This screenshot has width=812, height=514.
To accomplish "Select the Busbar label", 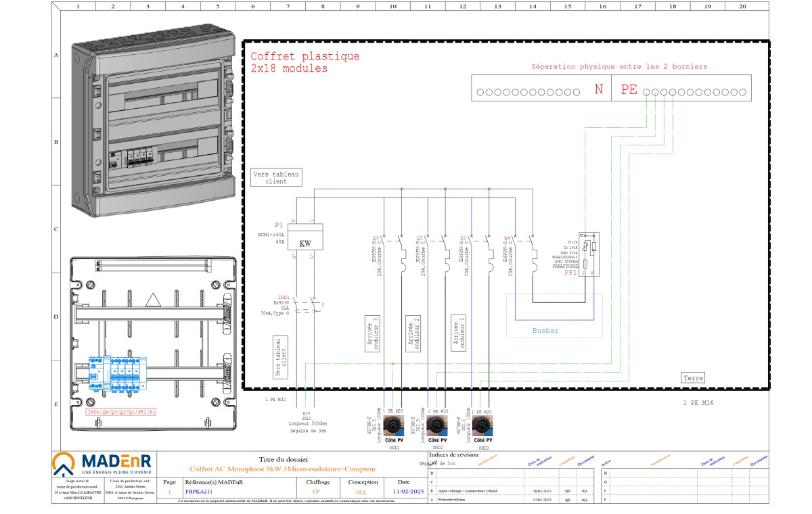I will [545, 330].
